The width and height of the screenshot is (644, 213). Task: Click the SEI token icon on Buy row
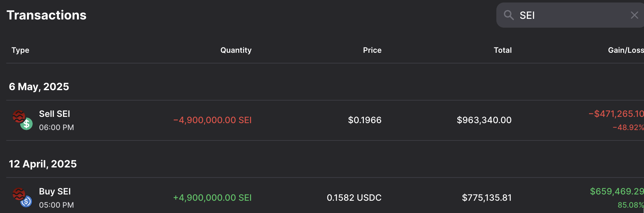click(x=19, y=194)
